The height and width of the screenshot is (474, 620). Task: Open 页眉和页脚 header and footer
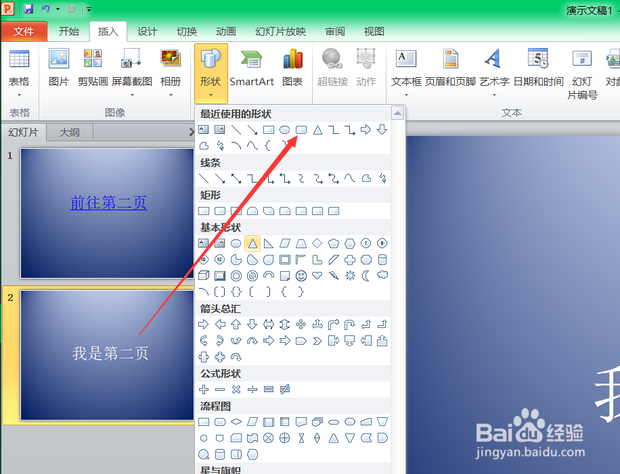tap(450, 67)
